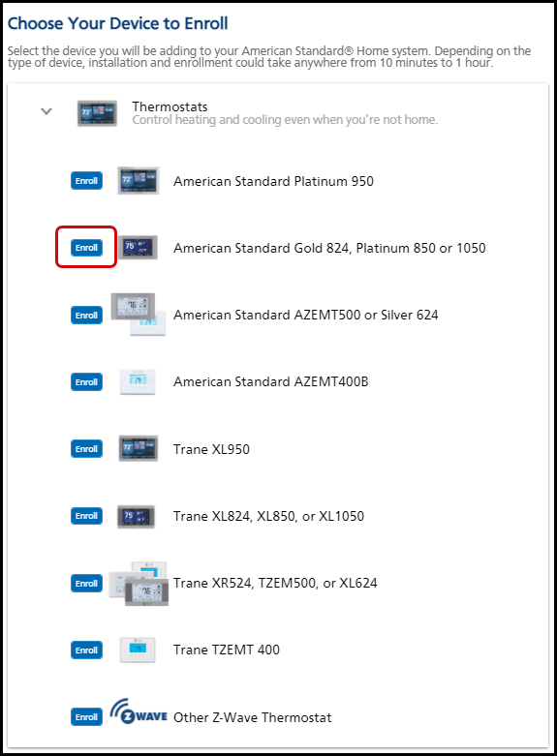Collapse the Thermostats category chevron
557x756 pixels.
point(46,111)
